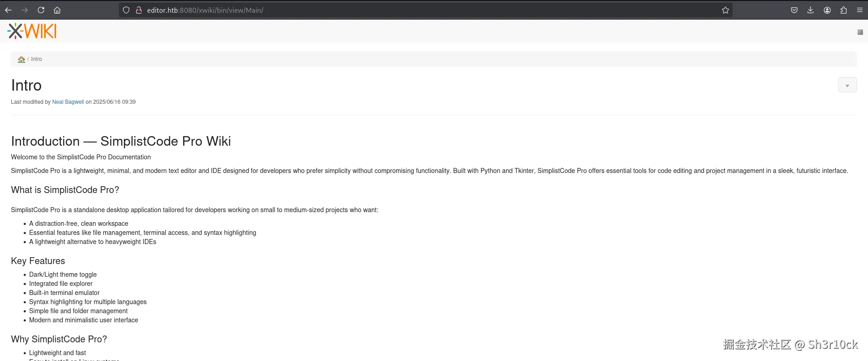
Task: Click 'A distraction-free, clean workspace' bullet
Action: pyautogui.click(x=79, y=224)
